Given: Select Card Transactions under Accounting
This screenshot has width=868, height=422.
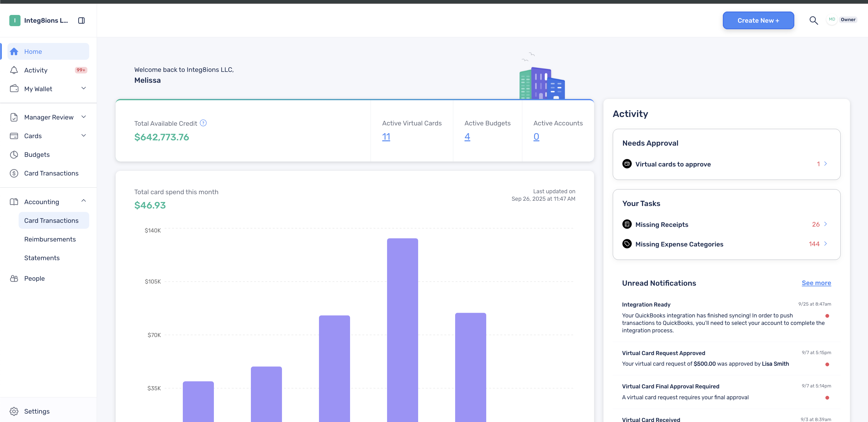Looking at the screenshot, I should pyautogui.click(x=54, y=221).
